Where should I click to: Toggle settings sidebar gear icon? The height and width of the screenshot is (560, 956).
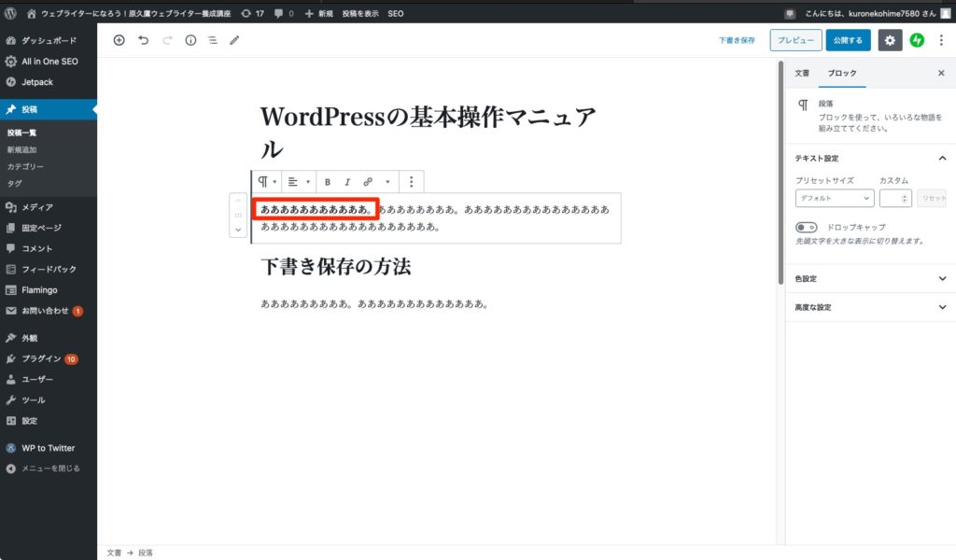[890, 40]
